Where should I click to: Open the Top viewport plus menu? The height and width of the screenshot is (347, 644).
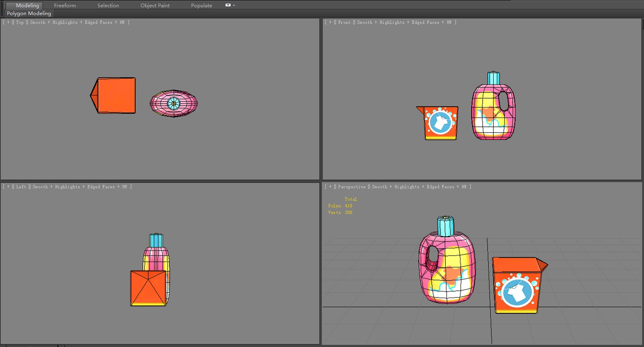[8, 22]
